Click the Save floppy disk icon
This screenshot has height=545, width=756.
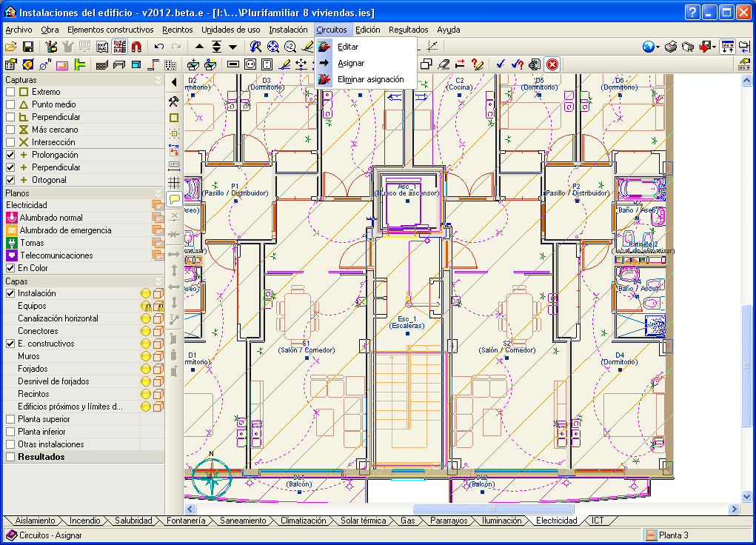pyautogui.click(x=27, y=47)
